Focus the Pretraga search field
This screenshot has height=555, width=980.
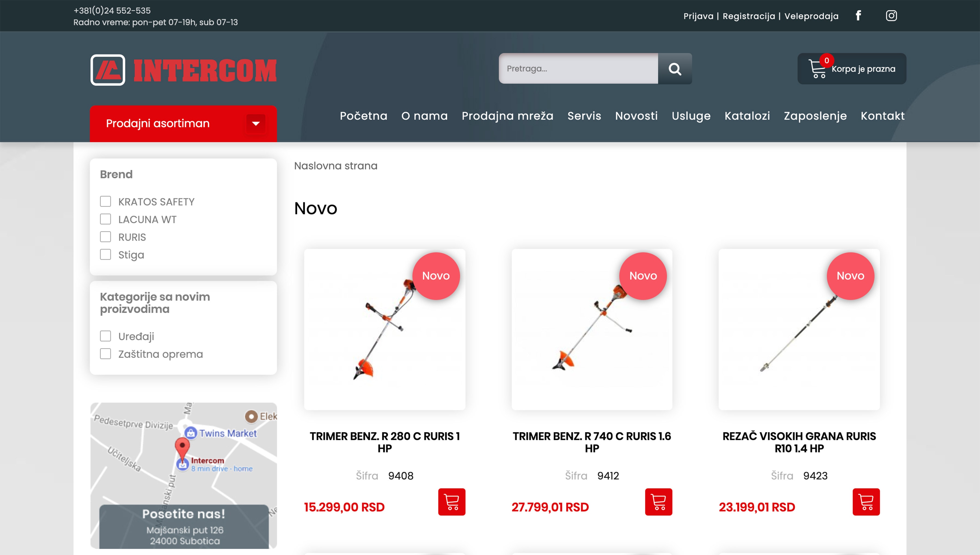tap(578, 69)
